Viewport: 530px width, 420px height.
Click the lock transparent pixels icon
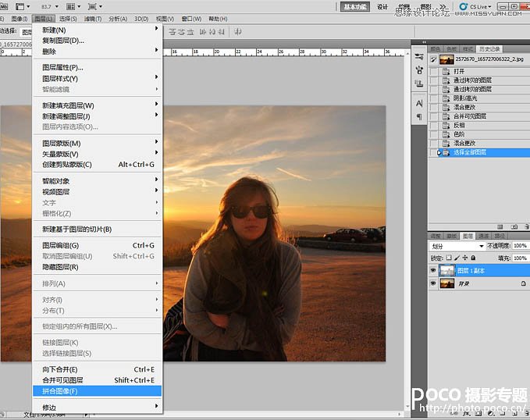point(448,257)
